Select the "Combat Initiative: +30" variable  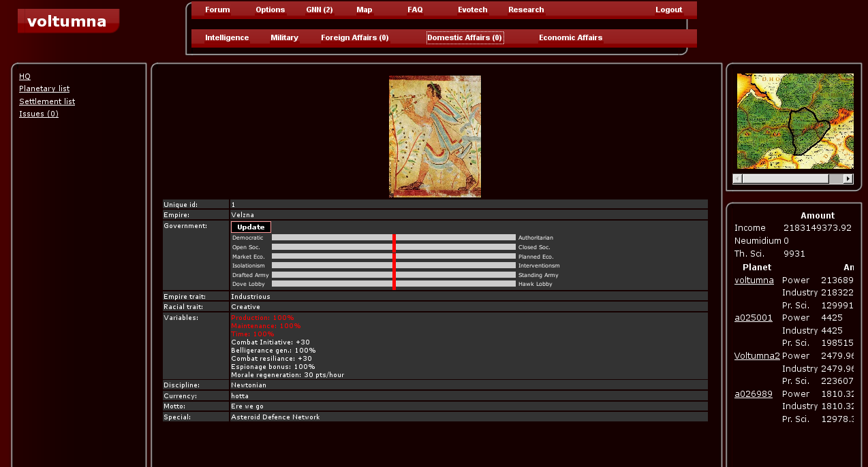tap(270, 342)
